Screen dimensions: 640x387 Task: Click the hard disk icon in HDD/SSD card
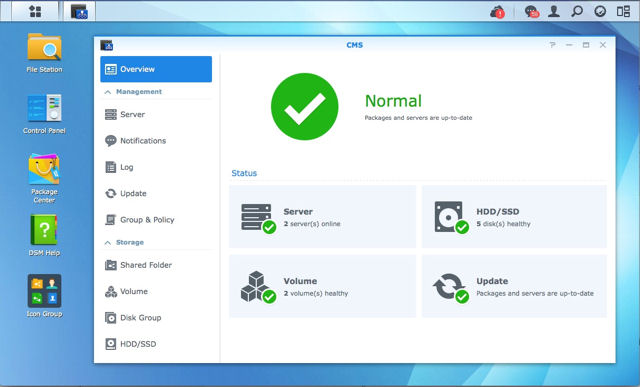pyautogui.click(x=451, y=217)
